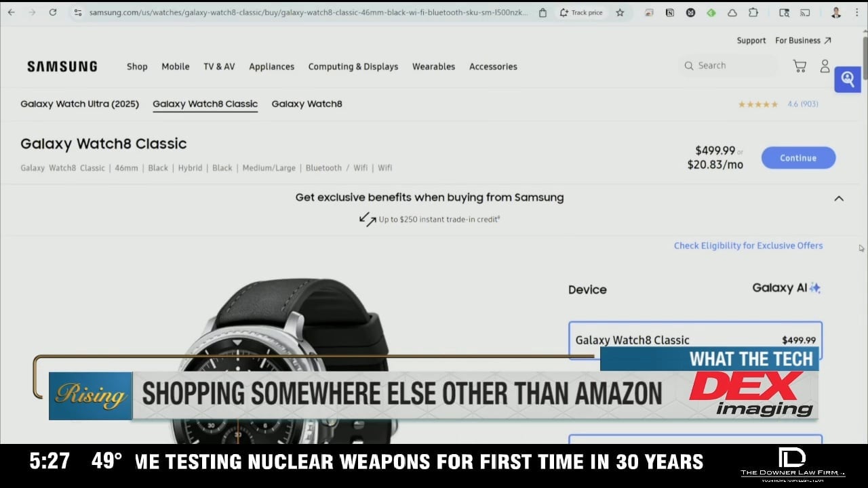The height and width of the screenshot is (488, 868).
Task: Click Check Eligibility for Exclusive Offers link
Action: [x=748, y=245]
